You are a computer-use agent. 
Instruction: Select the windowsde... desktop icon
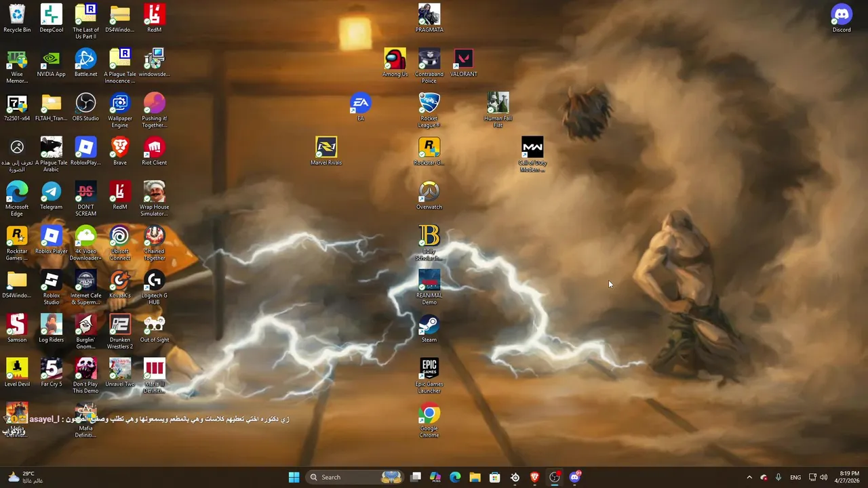tap(154, 62)
